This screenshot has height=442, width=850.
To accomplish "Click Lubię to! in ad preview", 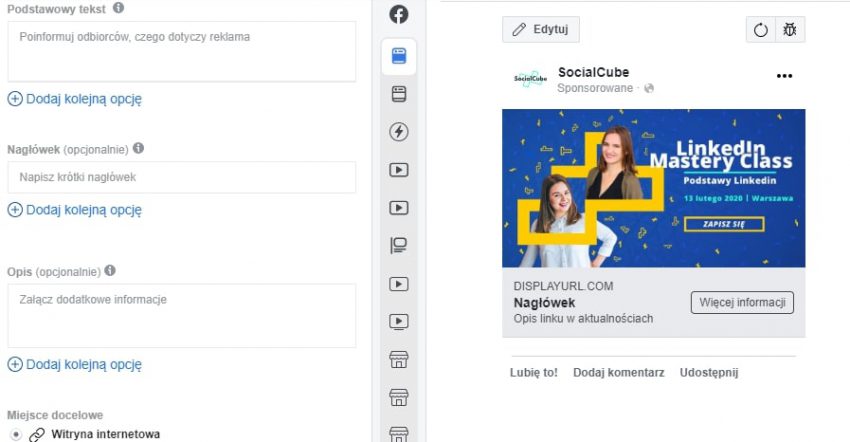I will click(534, 373).
